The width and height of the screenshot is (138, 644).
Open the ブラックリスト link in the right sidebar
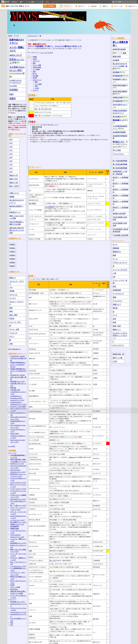coord(118,154)
